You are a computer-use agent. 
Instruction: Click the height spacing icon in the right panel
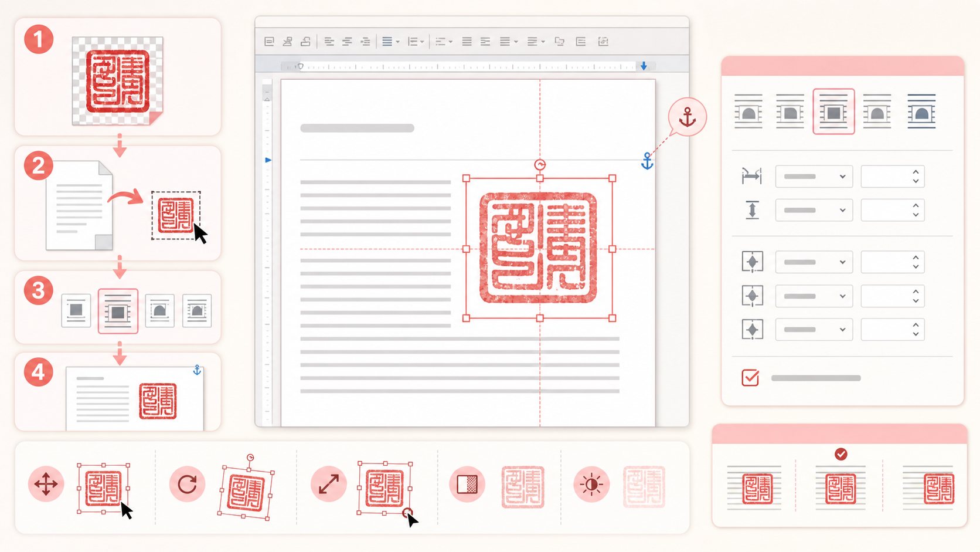752,210
